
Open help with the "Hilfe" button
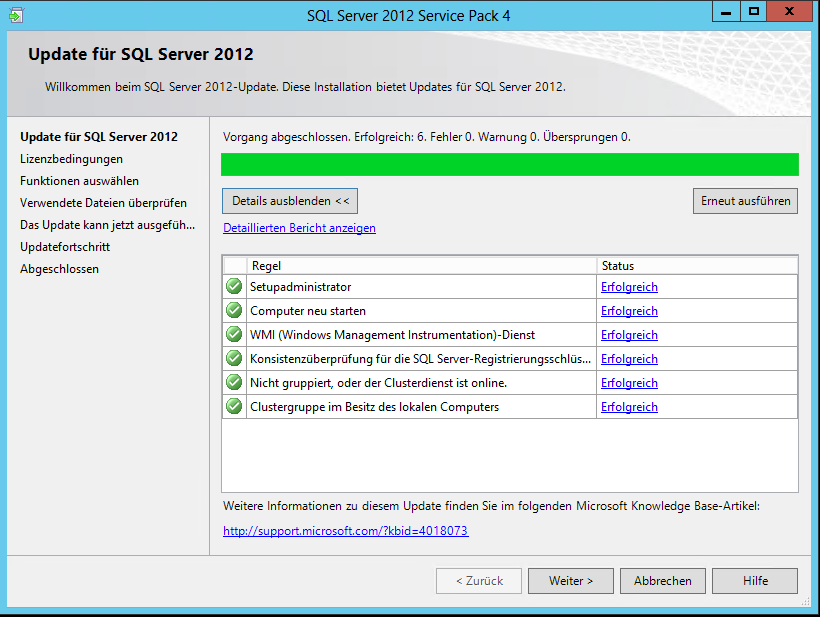click(x=754, y=580)
